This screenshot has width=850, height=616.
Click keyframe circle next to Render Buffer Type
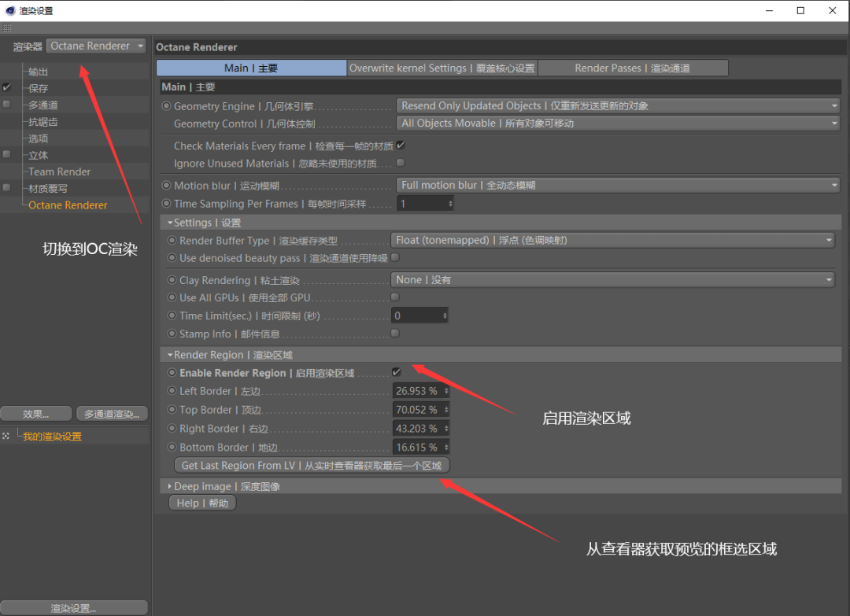(172, 240)
